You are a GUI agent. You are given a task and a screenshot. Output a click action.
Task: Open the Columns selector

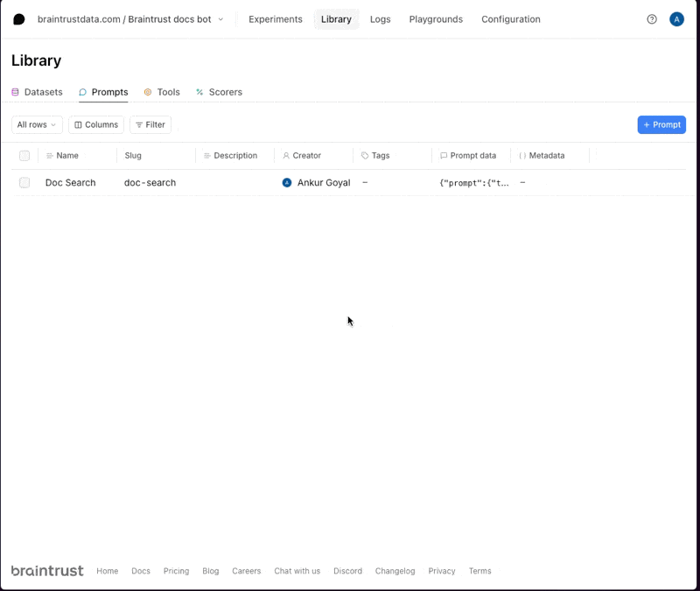(x=96, y=125)
